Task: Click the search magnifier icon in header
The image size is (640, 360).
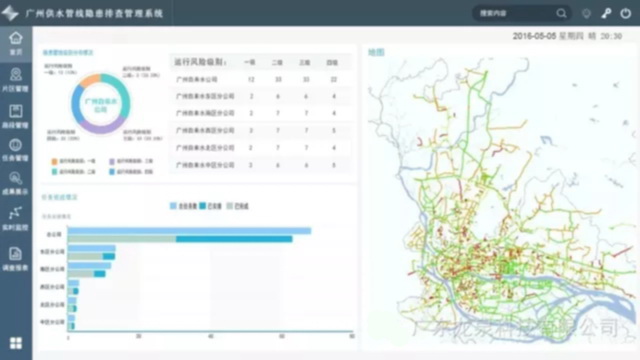Action: [x=561, y=13]
